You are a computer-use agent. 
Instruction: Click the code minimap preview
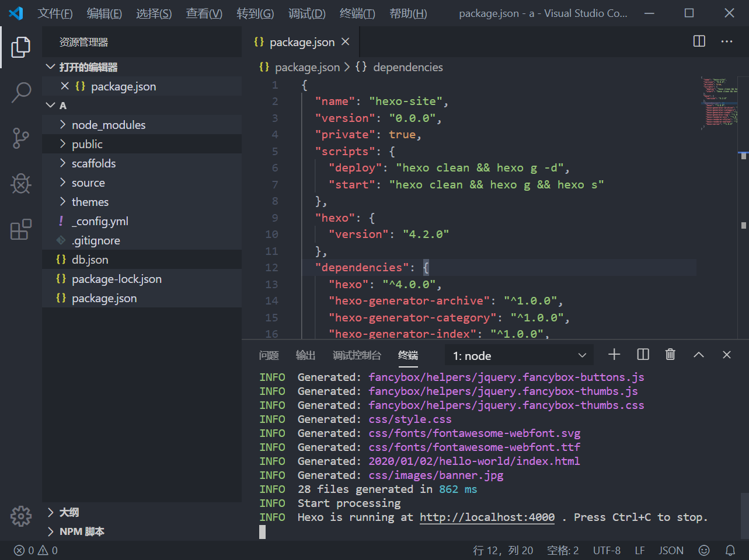click(720, 102)
